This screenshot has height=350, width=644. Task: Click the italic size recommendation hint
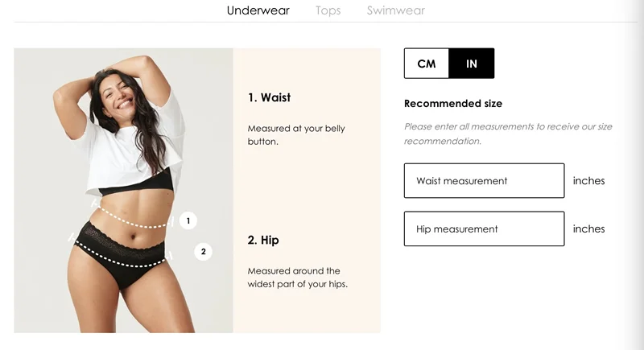(x=508, y=134)
